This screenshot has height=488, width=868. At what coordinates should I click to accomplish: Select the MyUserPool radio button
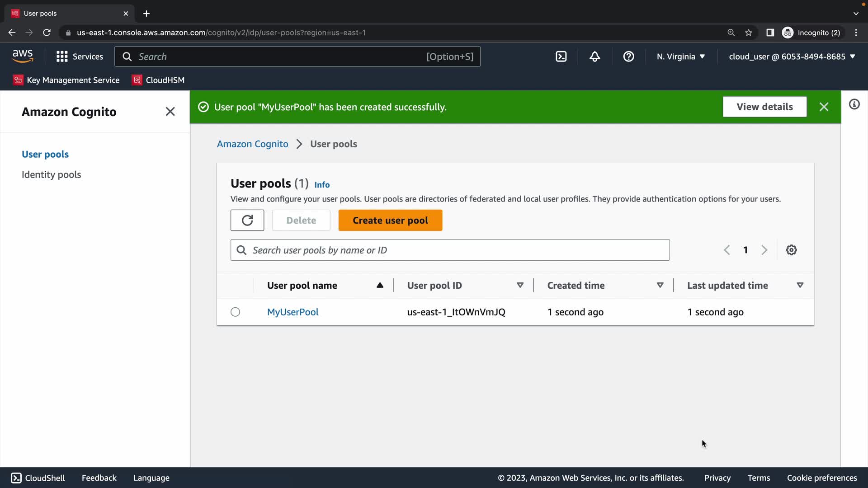click(x=235, y=312)
